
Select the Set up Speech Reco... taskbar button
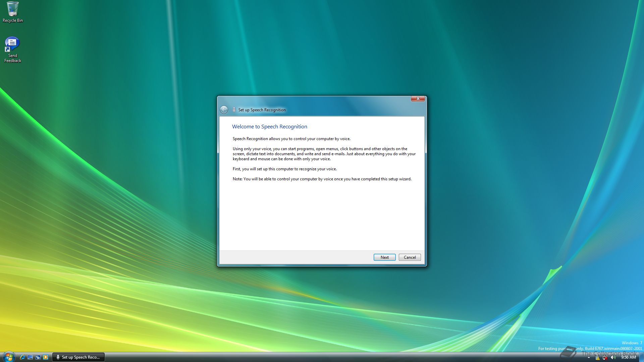(78, 357)
